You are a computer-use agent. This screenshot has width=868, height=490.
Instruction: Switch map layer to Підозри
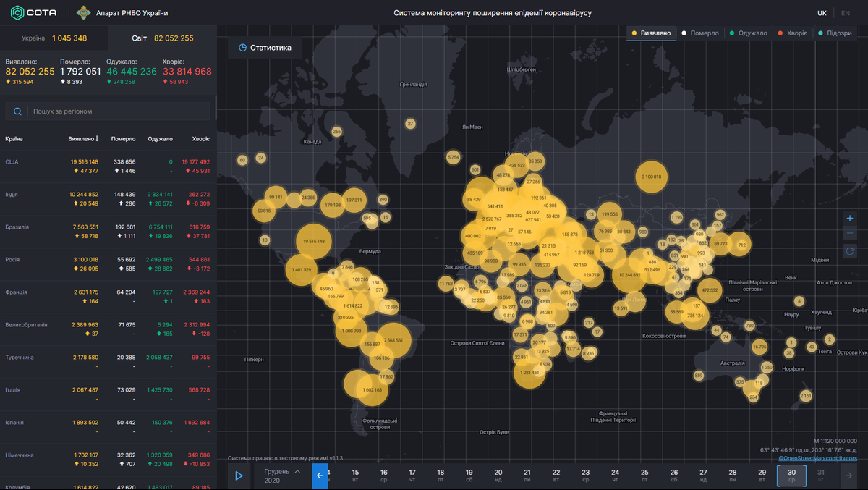point(835,33)
